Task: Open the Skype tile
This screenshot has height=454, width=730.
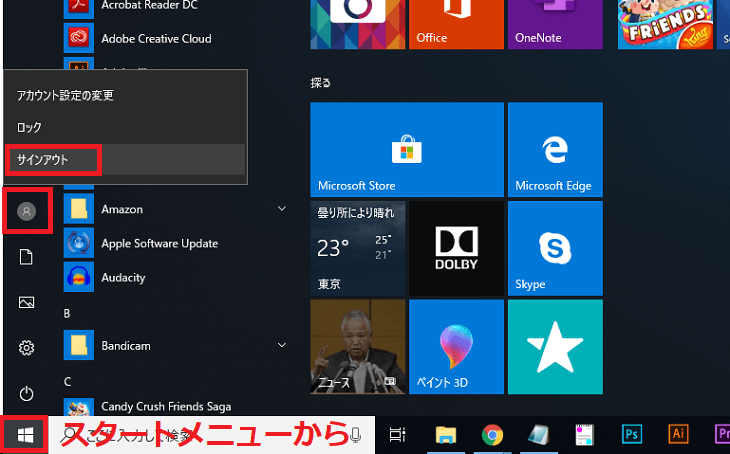Action: (553, 248)
